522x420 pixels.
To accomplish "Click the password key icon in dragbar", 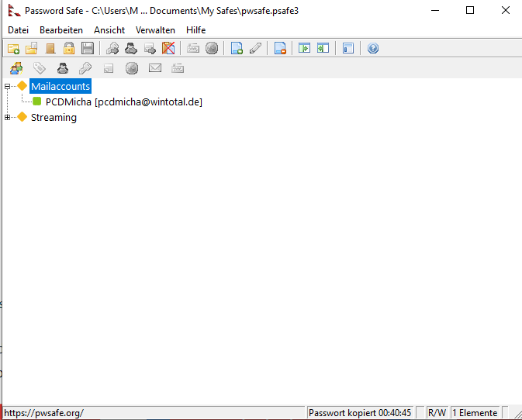I will click(x=85, y=68).
